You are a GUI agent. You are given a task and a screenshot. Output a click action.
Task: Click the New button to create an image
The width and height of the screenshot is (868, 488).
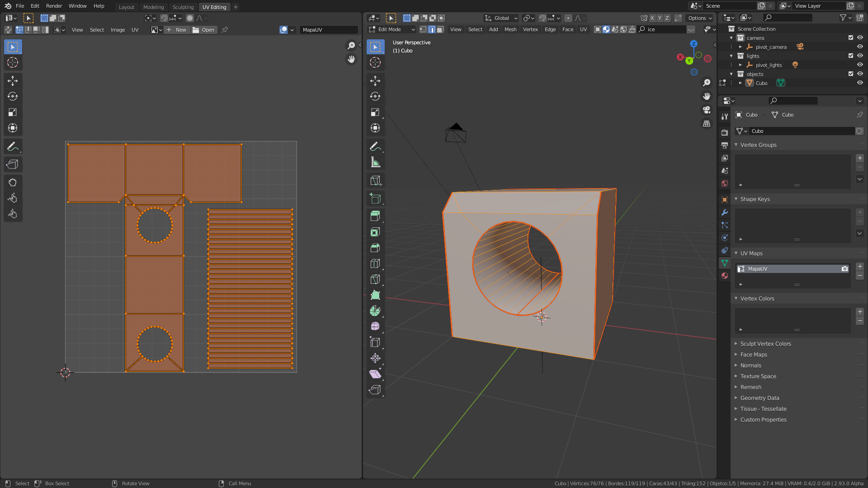tap(177, 29)
